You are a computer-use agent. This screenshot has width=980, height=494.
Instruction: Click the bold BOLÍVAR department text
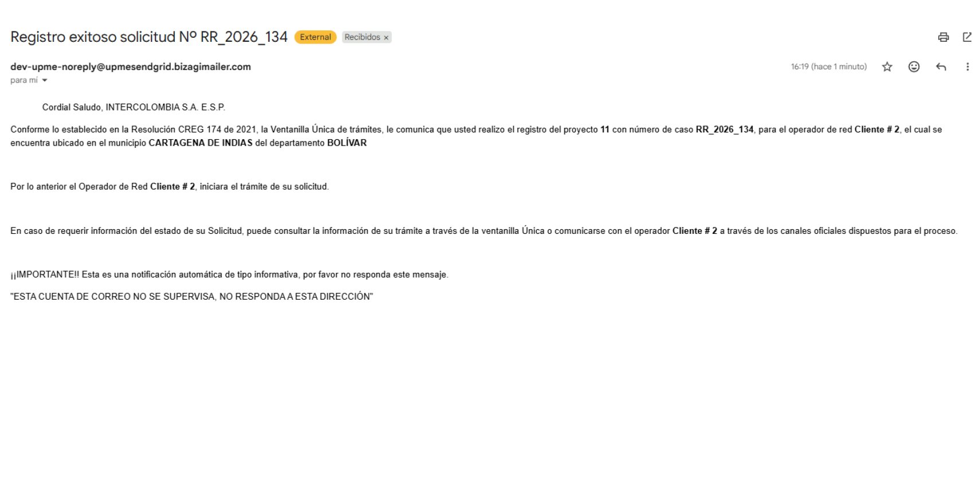(346, 143)
